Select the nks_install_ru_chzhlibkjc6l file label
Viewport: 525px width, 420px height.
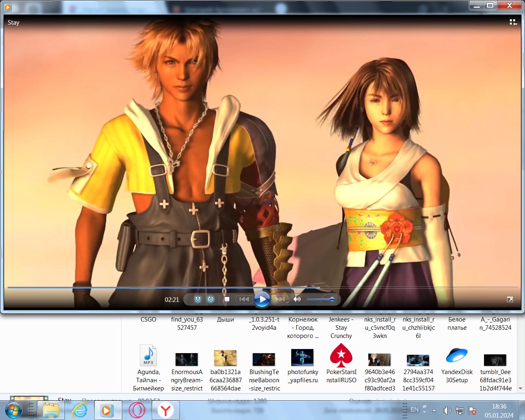tap(418, 328)
